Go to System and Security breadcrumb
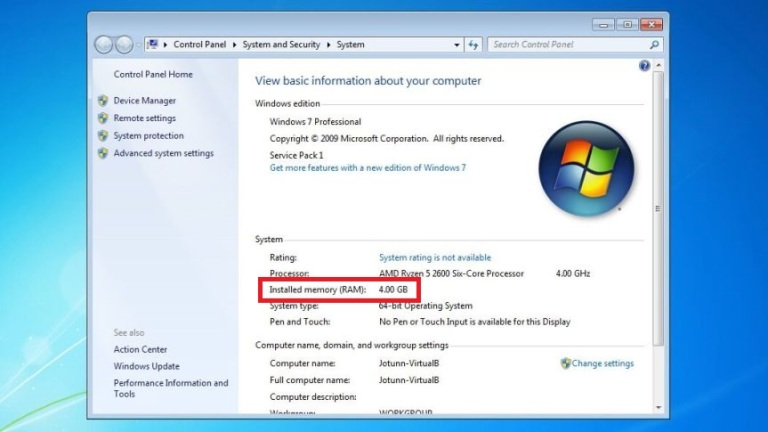Image resolution: width=768 pixels, height=432 pixels. click(281, 45)
